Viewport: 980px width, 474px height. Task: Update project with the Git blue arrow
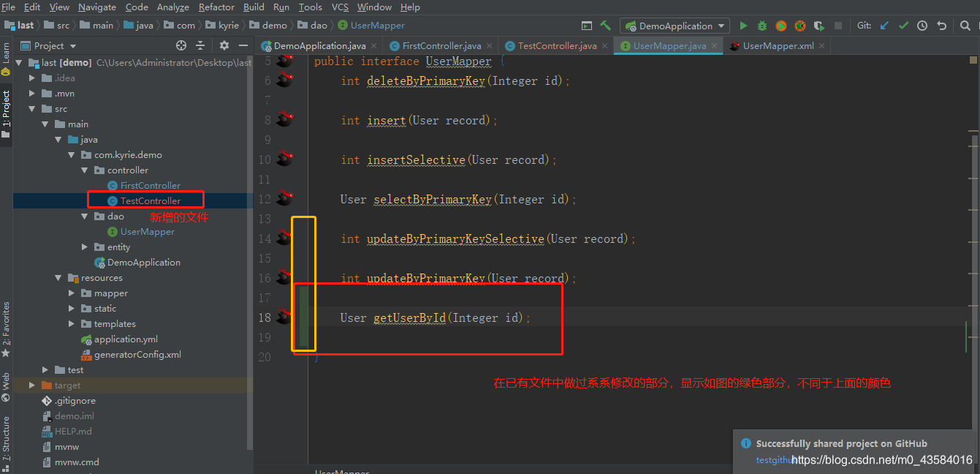coord(884,26)
